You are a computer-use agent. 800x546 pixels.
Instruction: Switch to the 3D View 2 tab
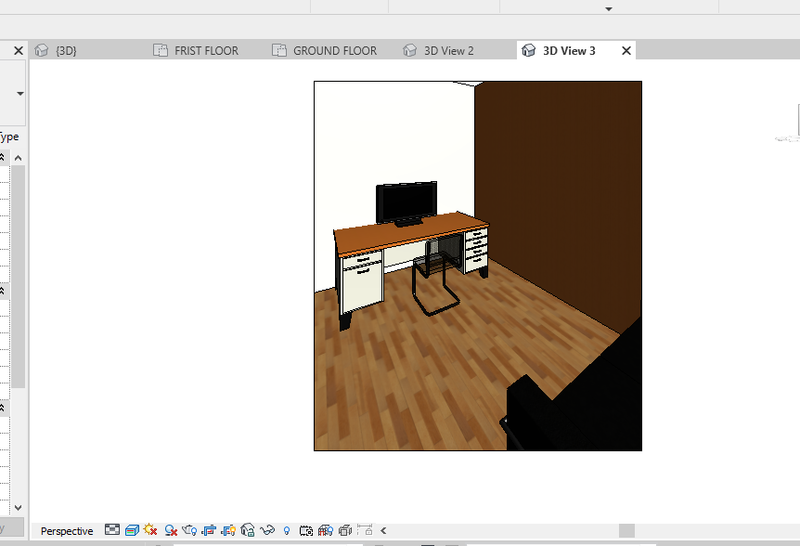pos(449,51)
